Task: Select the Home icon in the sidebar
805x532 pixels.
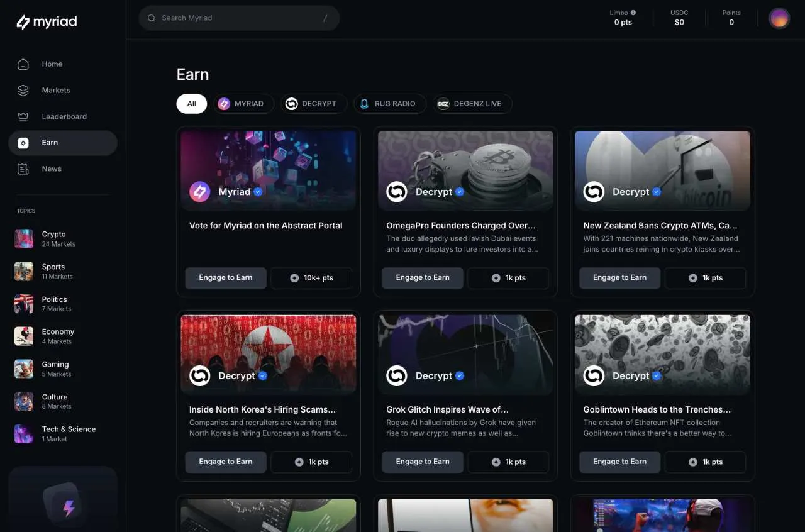Action: [23, 64]
